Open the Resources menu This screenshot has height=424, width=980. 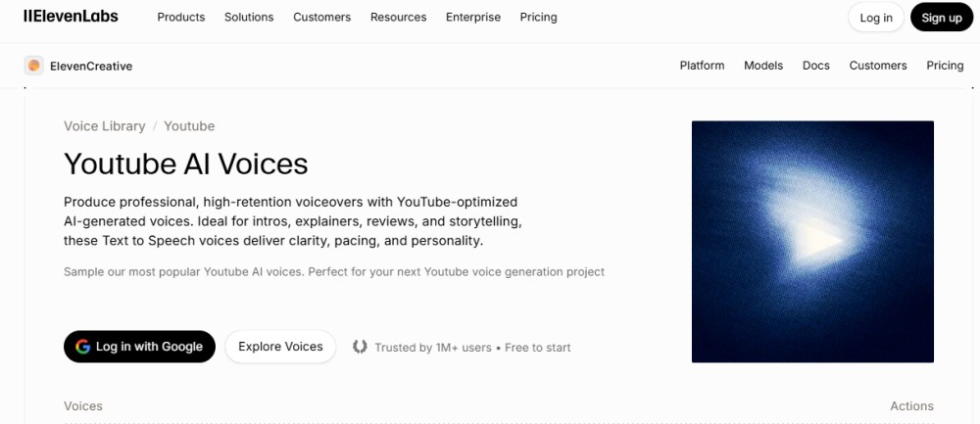point(398,18)
